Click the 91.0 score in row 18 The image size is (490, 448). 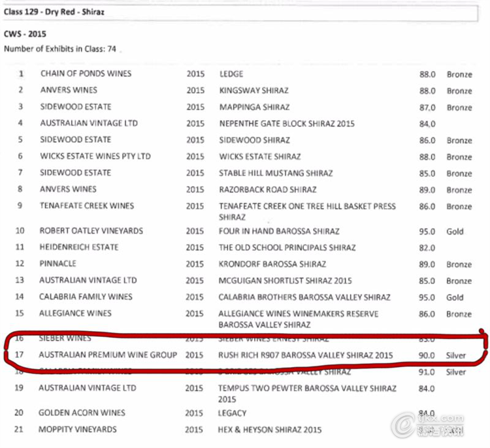pos(427,372)
